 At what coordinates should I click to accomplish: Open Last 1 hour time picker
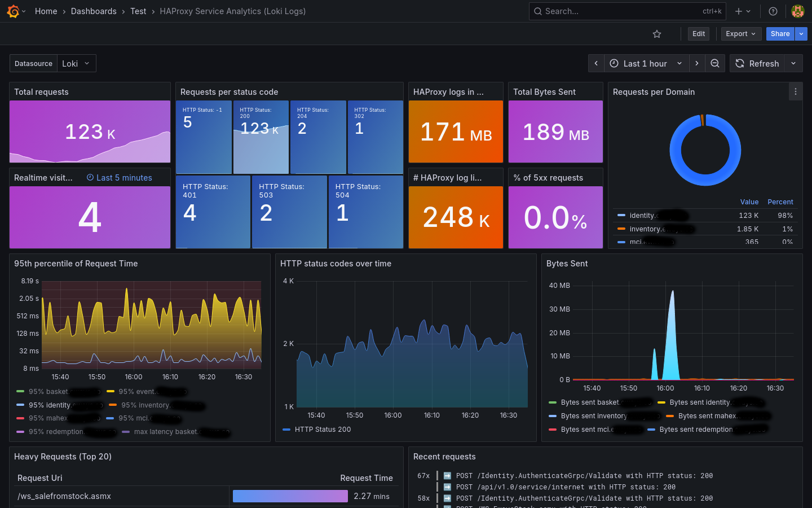click(646, 64)
